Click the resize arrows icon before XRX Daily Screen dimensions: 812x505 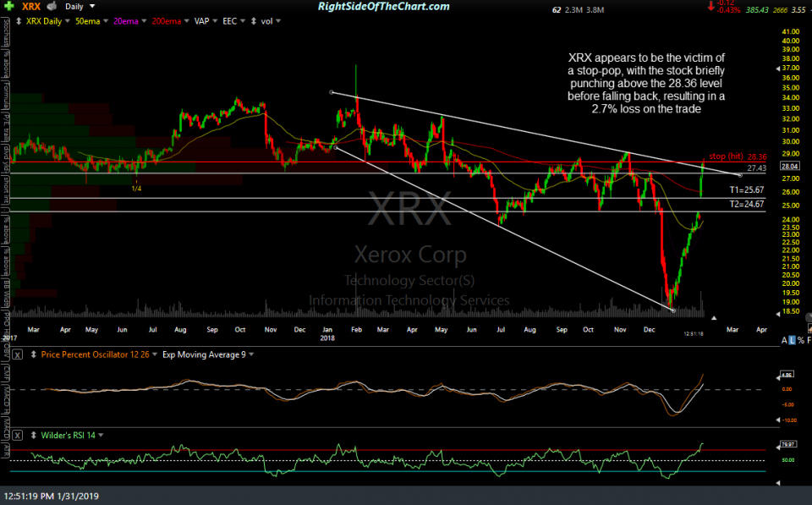pos(19,21)
